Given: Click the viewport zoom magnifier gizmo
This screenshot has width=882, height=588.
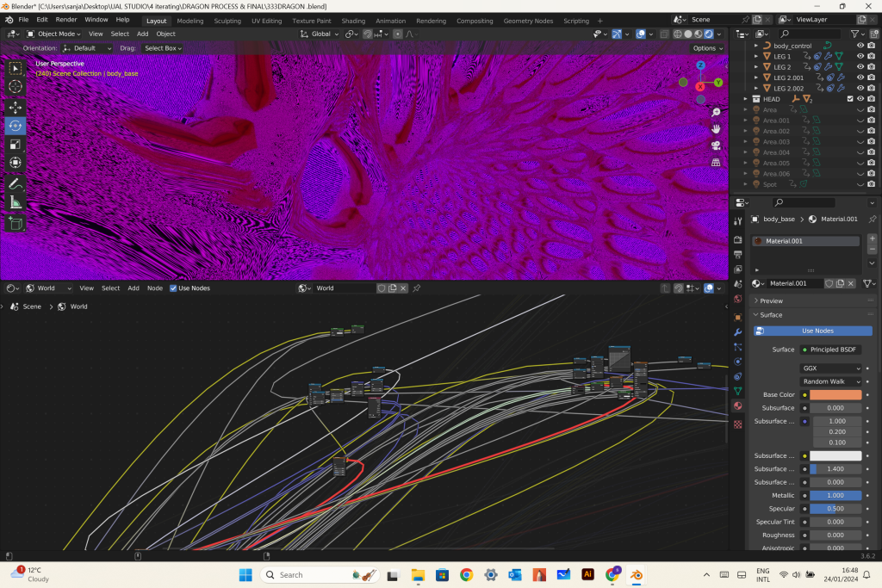Looking at the screenshot, I should (716, 113).
